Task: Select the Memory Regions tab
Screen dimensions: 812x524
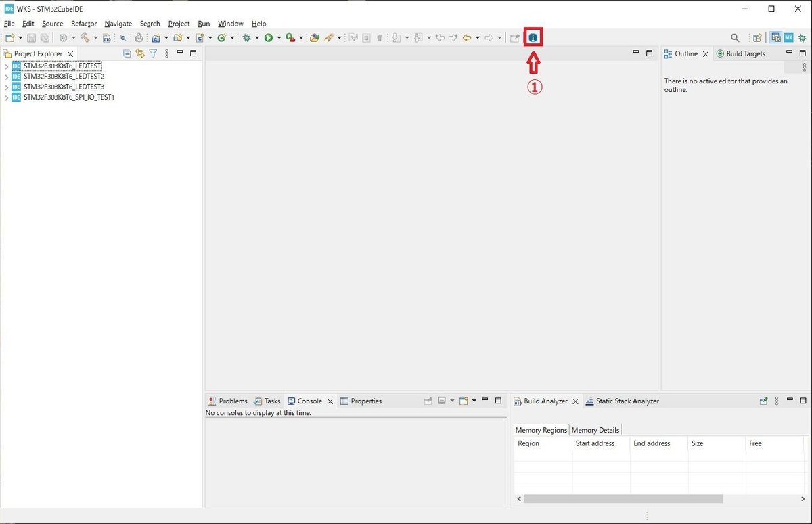Action: (541, 430)
